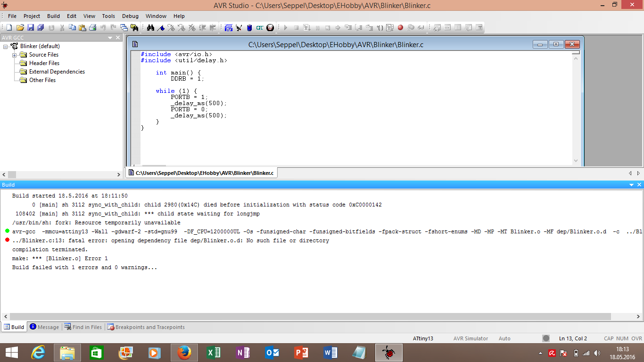
Task: Click the AVR Studio ladybug title icon
Action: click(5, 5)
